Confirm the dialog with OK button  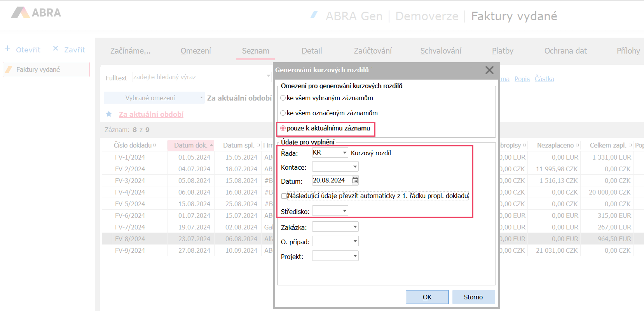point(427,297)
